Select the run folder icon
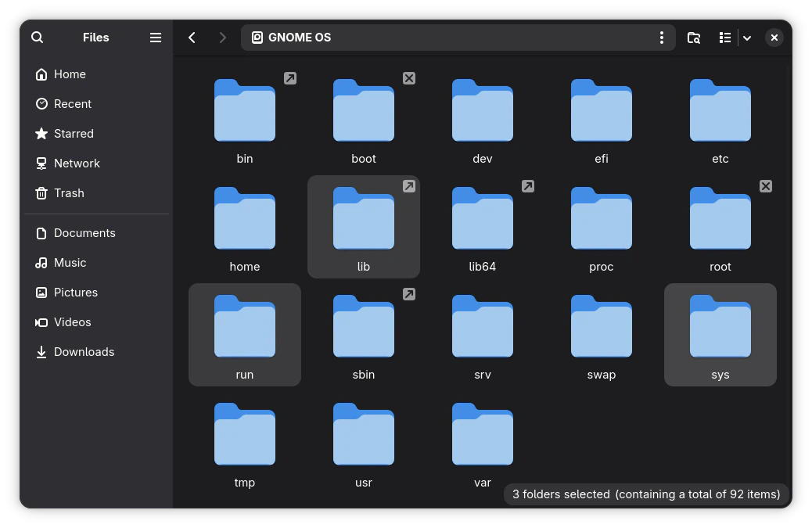812x528 pixels. point(244,326)
